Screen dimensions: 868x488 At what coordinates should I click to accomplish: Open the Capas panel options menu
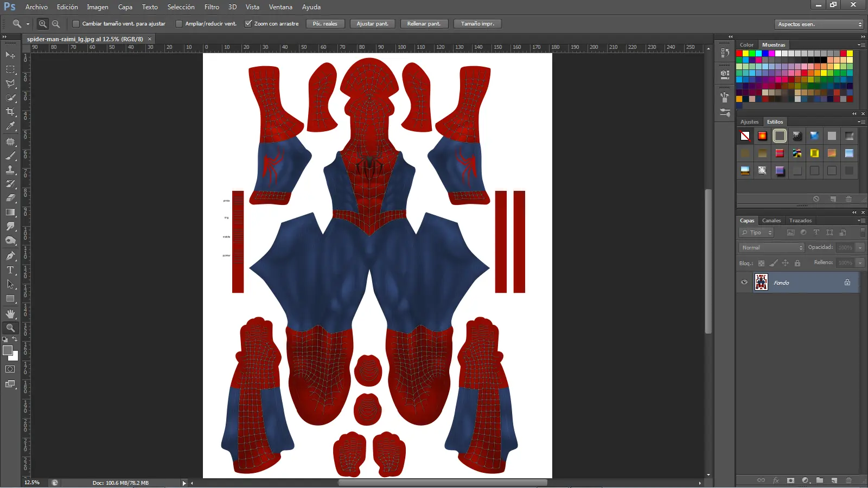(x=861, y=221)
